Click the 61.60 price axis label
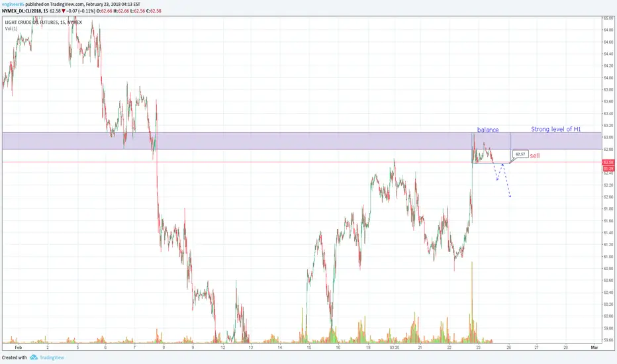Image resolution: width=617 pixels, height=364 pixels. (608, 221)
